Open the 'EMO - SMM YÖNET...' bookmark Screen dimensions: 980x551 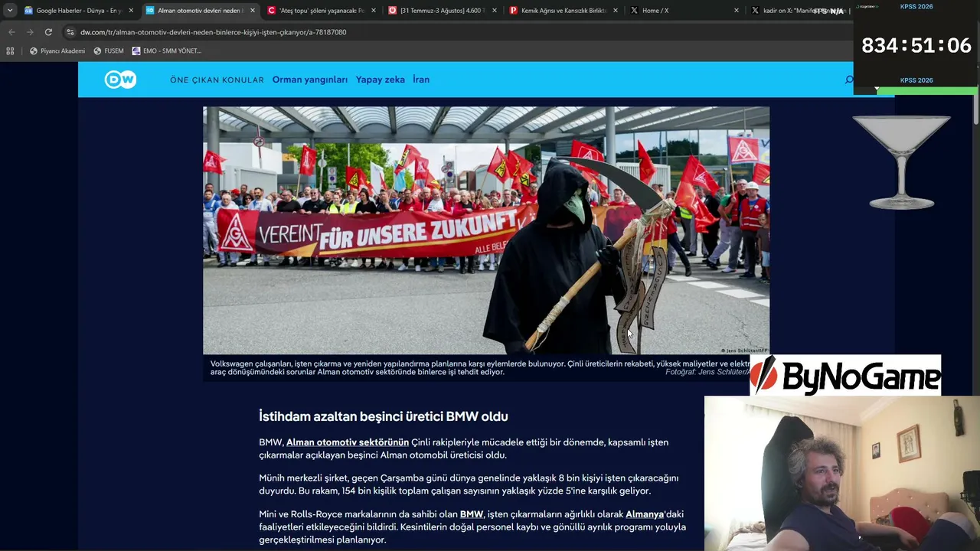tap(167, 51)
